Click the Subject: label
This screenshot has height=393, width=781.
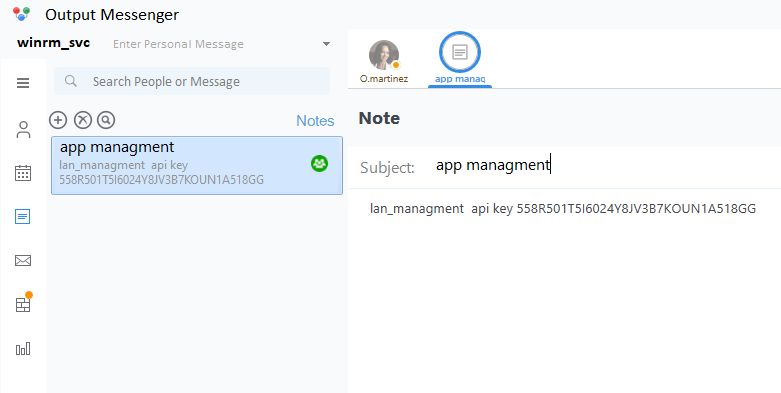(x=387, y=167)
